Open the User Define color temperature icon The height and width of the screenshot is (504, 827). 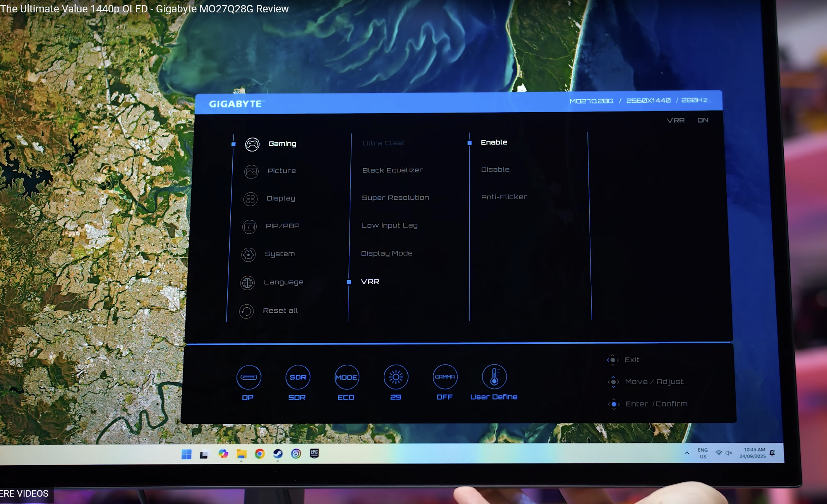494,376
